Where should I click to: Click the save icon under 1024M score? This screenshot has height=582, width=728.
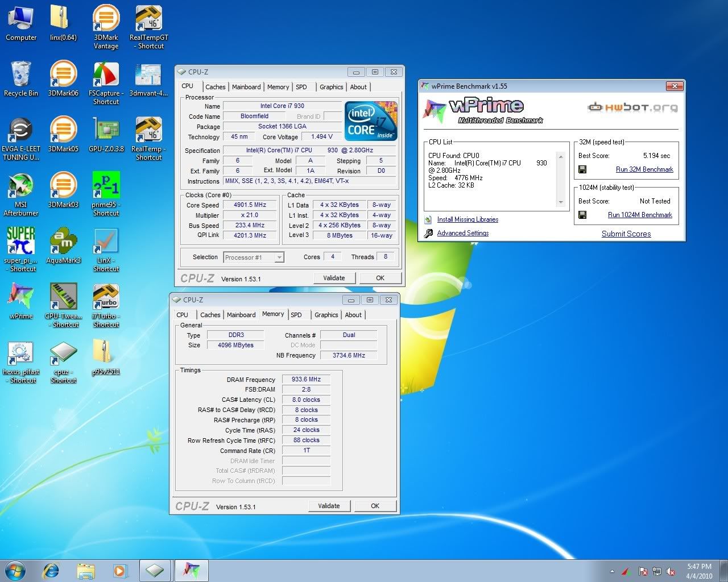point(582,215)
